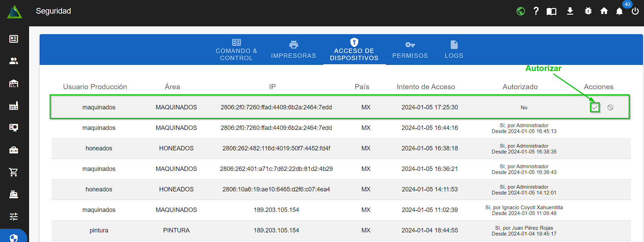
Task: Click the deny access icon in first row
Action: [x=610, y=108]
